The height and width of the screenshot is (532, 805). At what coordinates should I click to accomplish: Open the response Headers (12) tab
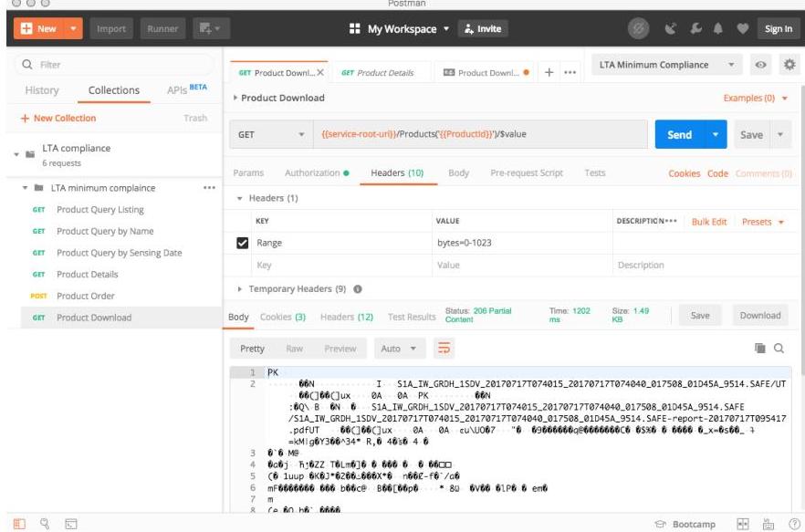coord(347,317)
